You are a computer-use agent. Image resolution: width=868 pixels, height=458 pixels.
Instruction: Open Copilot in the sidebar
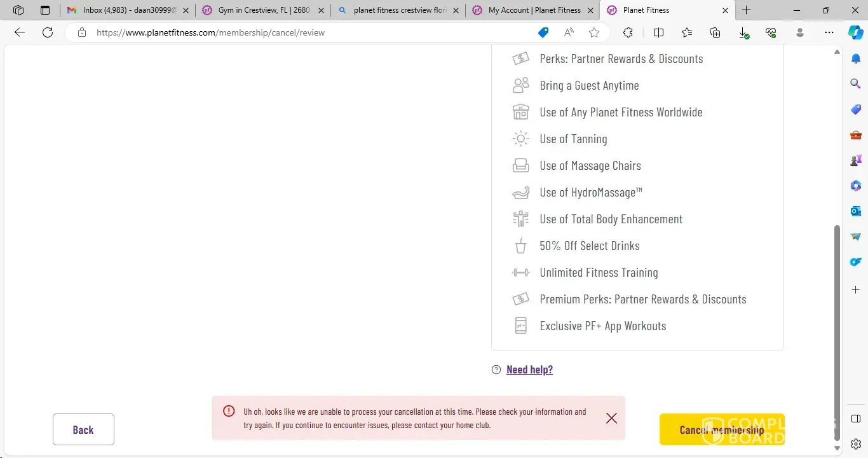tap(855, 32)
